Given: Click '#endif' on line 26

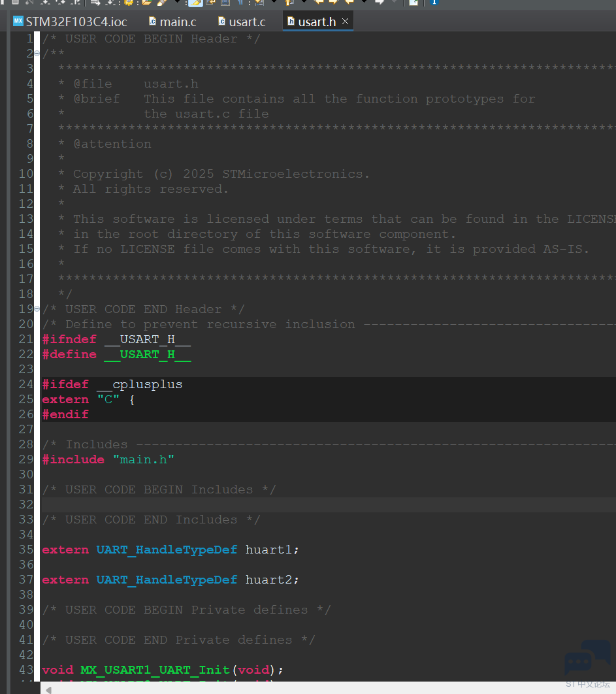Looking at the screenshot, I should [x=65, y=415].
